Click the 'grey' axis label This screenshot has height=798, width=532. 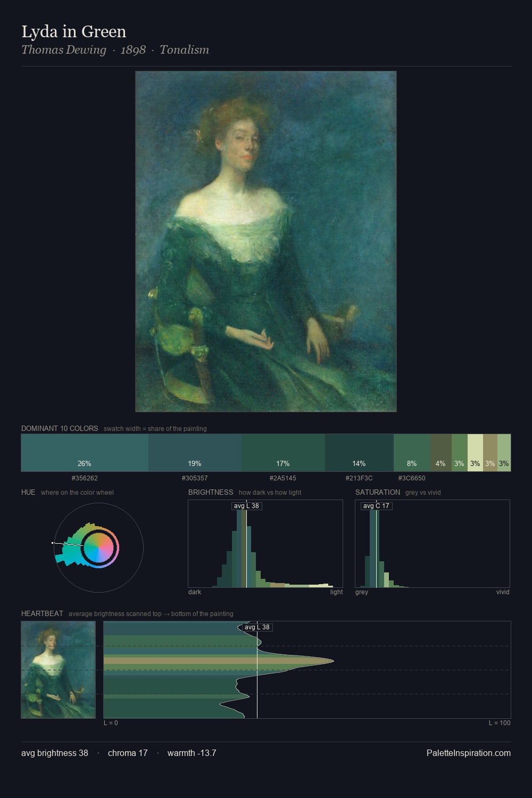pos(362,592)
